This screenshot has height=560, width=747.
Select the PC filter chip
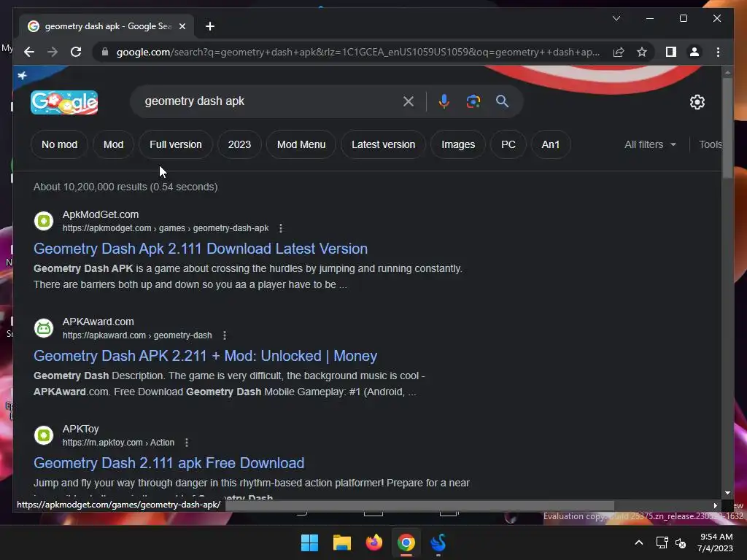pos(508,144)
